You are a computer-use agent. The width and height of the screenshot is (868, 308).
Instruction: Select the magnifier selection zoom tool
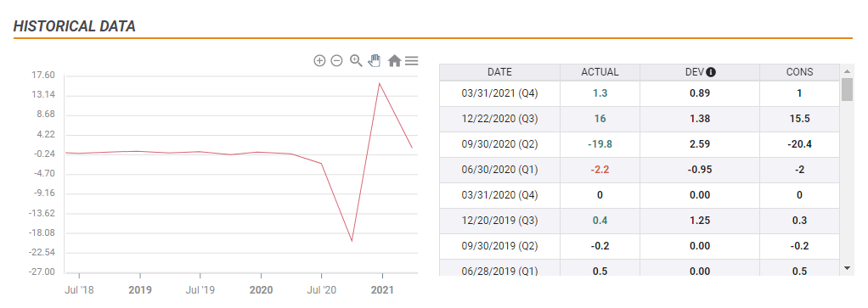[356, 61]
